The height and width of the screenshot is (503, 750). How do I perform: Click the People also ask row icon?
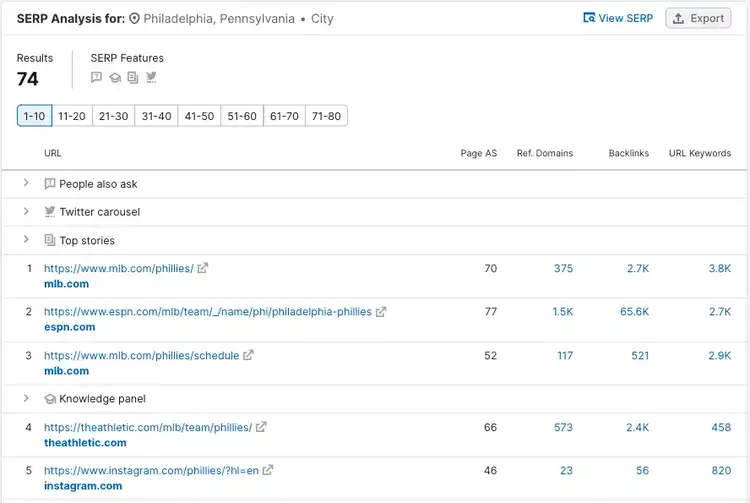coord(50,184)
